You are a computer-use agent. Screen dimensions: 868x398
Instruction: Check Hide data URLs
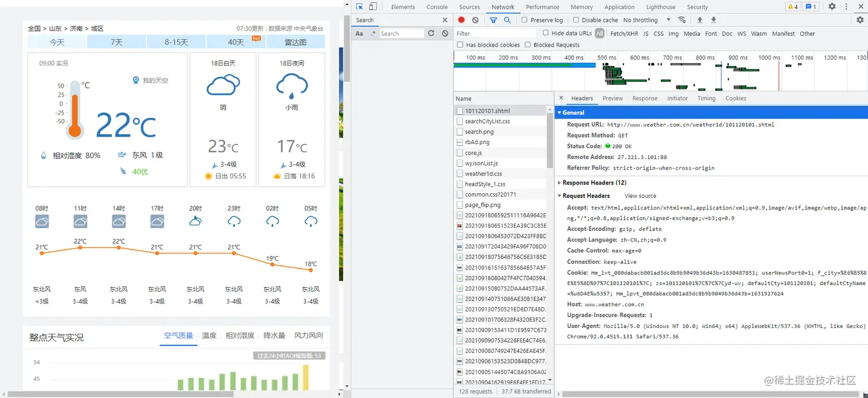(x=546, y=33)
